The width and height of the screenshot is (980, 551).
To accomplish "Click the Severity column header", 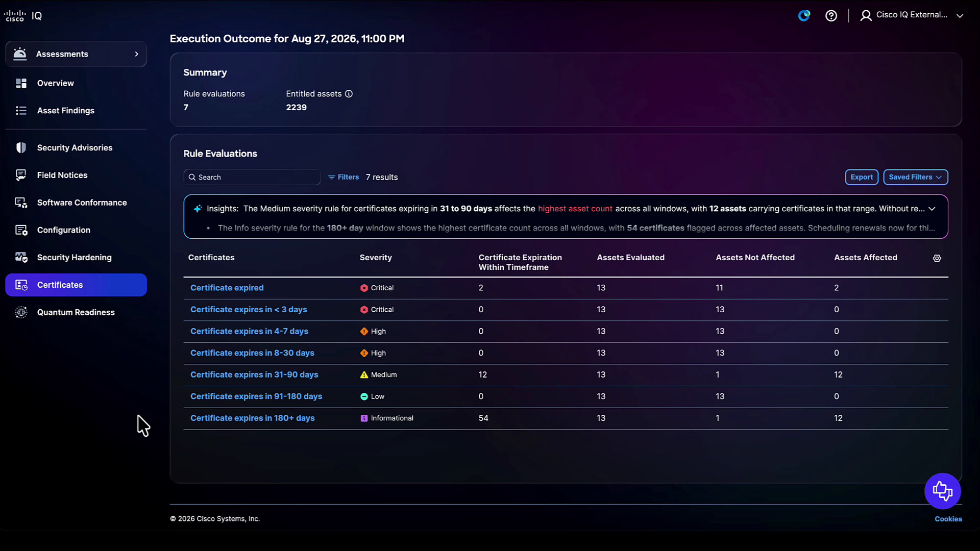I will [x=376, y=258].
